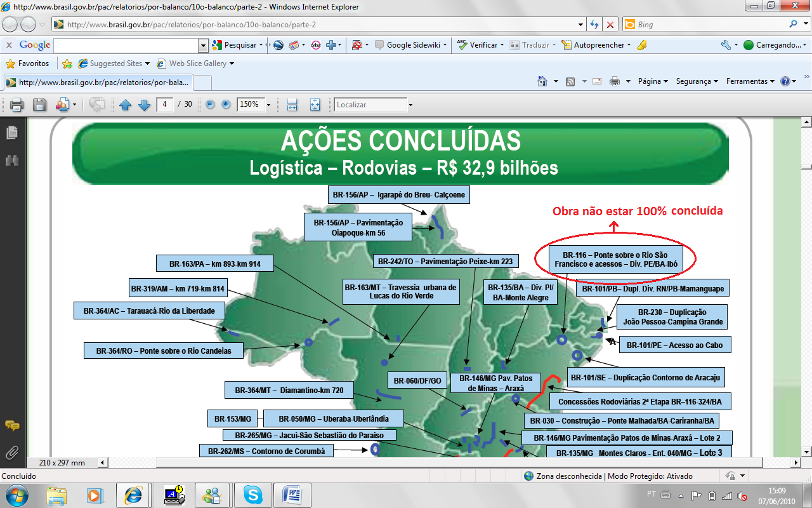Expand the 150% zoom level dropdown
The height and width of the screenshot is (508, 812).
268,105
